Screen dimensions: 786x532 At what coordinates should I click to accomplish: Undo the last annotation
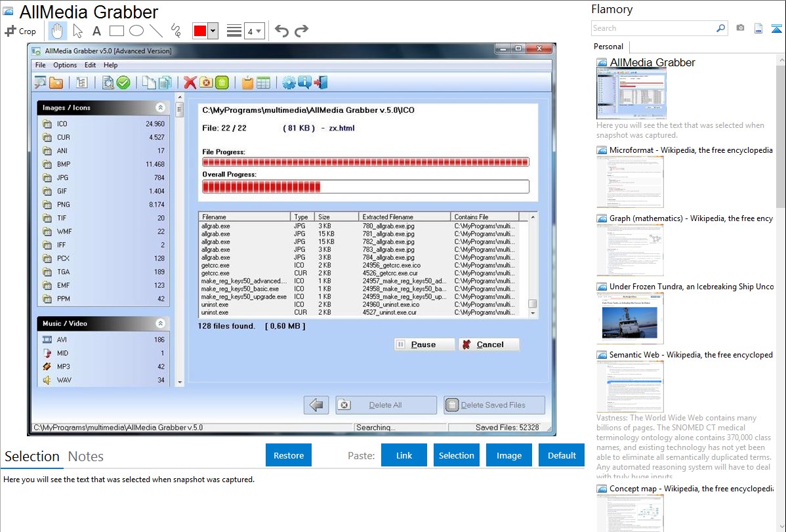[281, 31]
